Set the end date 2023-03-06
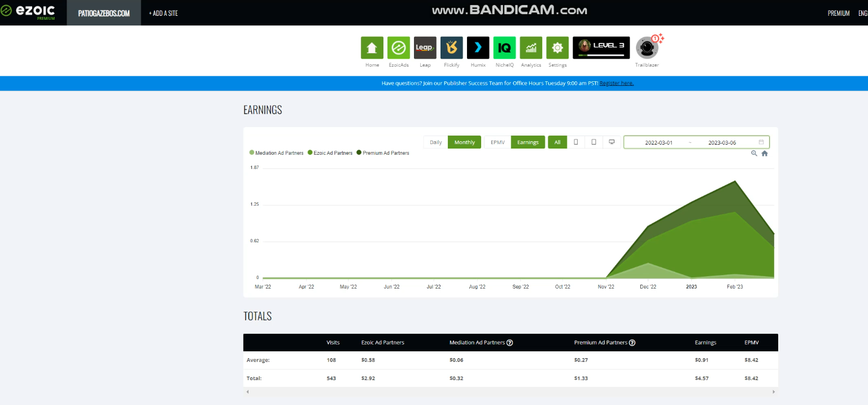The height and width of the screenshot is (405, 868). point(722,142)
